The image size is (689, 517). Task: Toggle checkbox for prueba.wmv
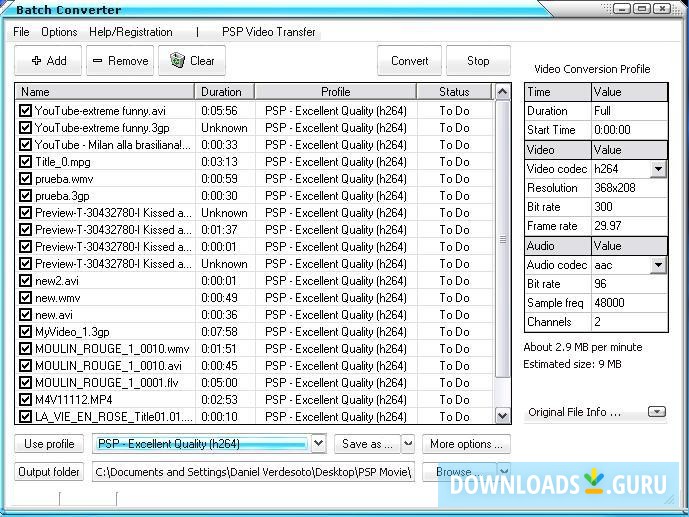pyautogui.click(x=25, y=179)
